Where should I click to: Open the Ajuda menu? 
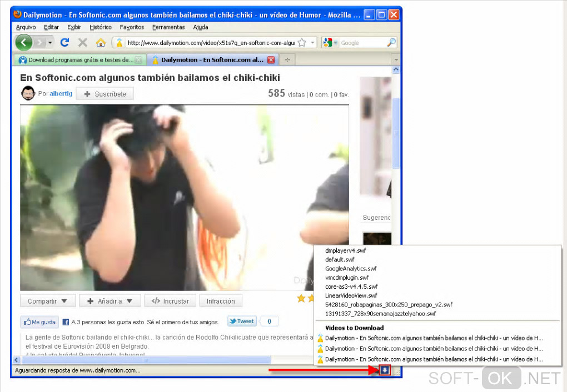point(200,27)
